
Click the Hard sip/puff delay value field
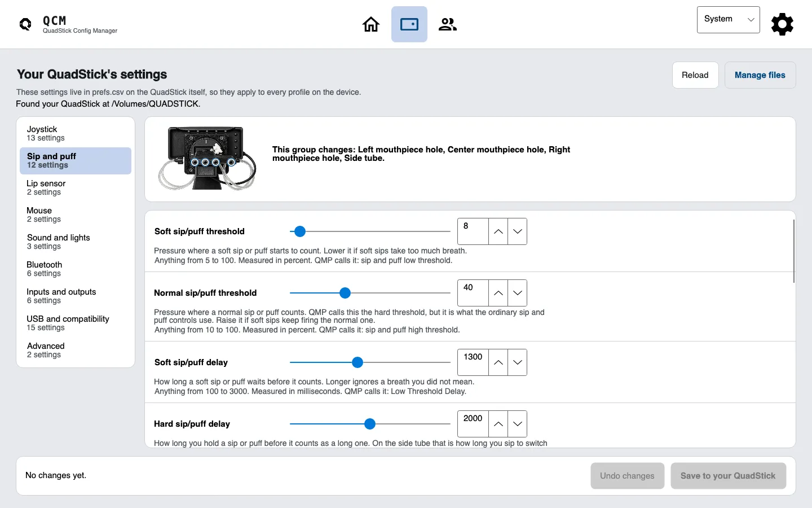pos(473,424)
